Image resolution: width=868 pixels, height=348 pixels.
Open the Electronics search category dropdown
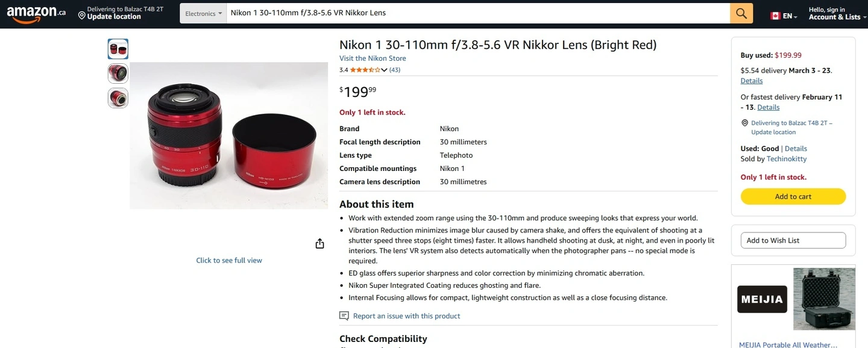203,13
